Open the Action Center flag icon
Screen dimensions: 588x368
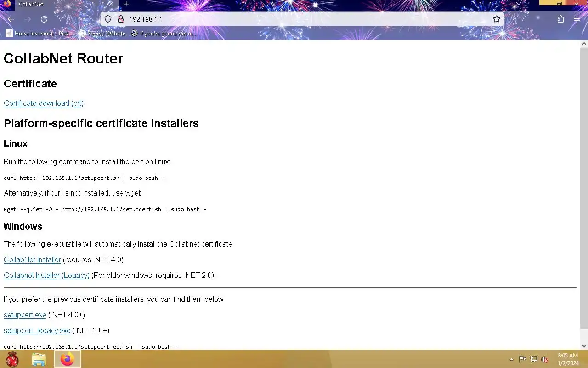[522, 359]
